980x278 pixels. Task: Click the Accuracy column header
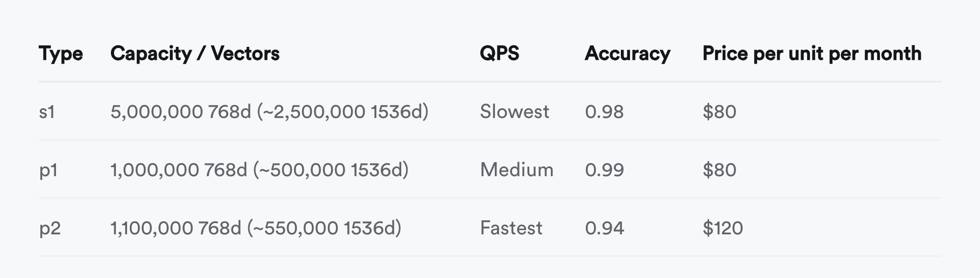(627, 53)
